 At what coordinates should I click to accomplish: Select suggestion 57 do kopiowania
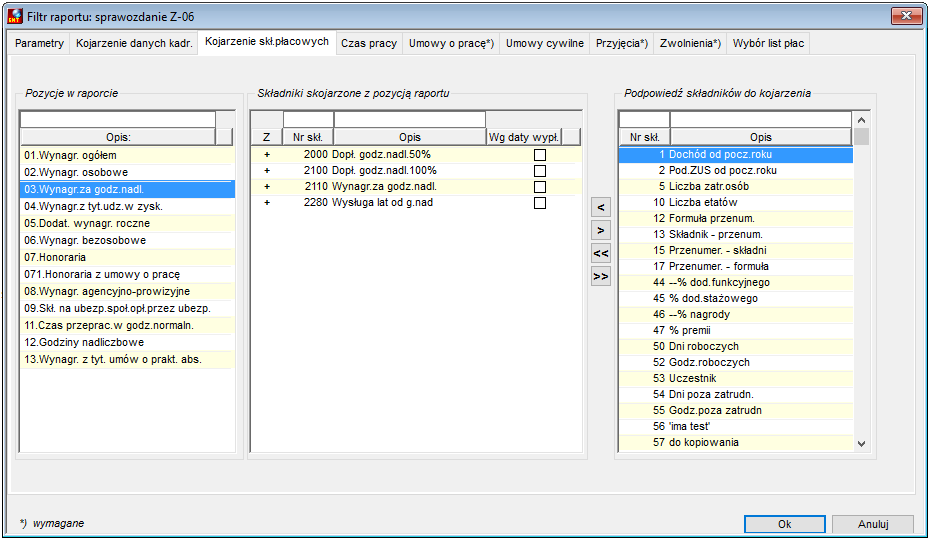736,443
